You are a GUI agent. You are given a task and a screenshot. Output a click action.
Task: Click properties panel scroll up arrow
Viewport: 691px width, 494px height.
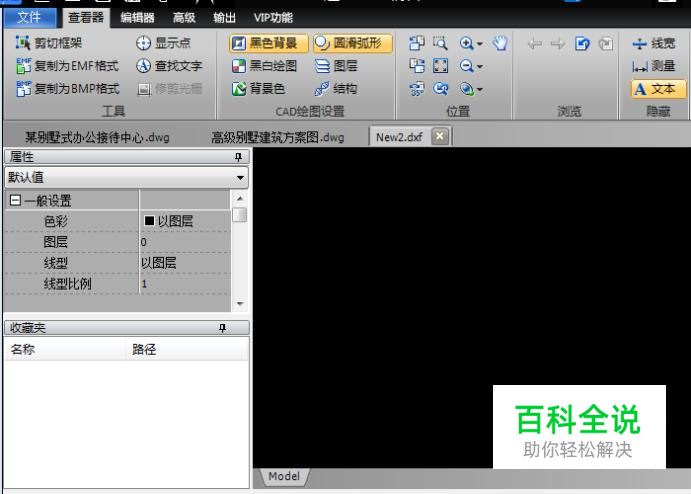coord(240,199)
